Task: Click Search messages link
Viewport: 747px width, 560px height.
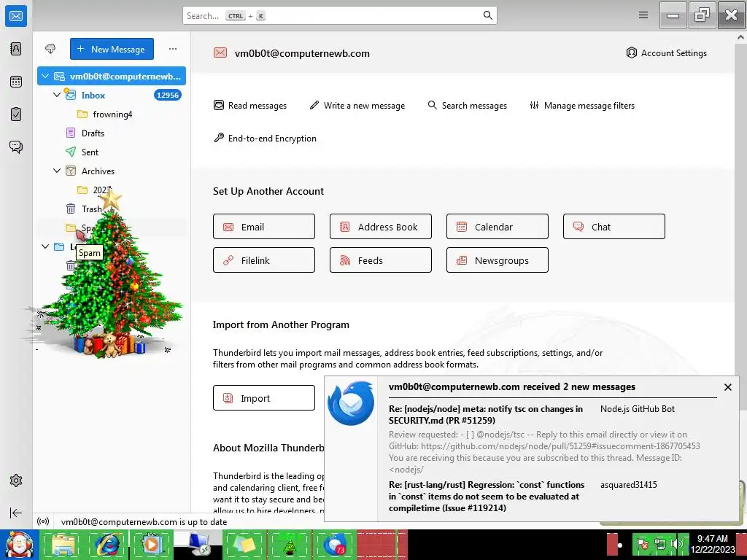Action: [468, 105]
